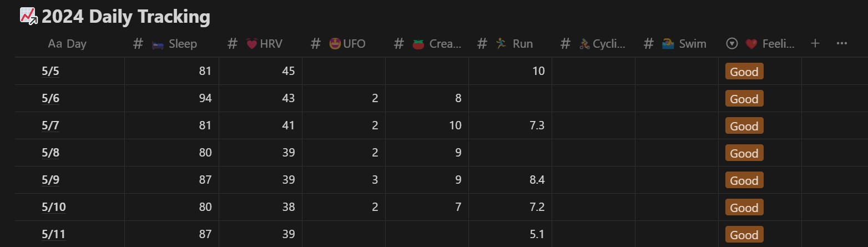868x247 pixels.
Task: Select the Run cell showing 8.4
Action: tap(510, 180)
